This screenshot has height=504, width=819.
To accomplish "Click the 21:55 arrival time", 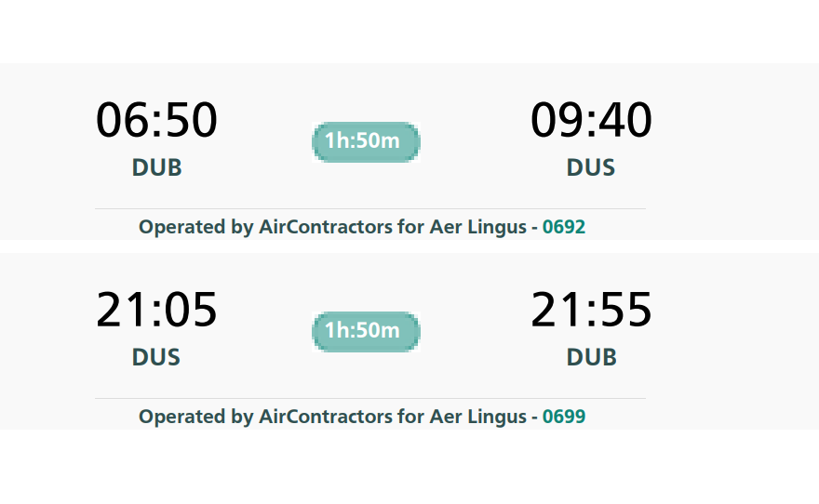I will coord(591,310).
